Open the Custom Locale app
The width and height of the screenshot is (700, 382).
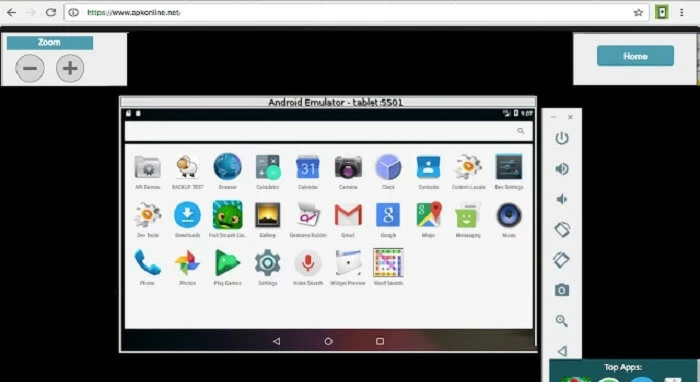coord(468,167)
